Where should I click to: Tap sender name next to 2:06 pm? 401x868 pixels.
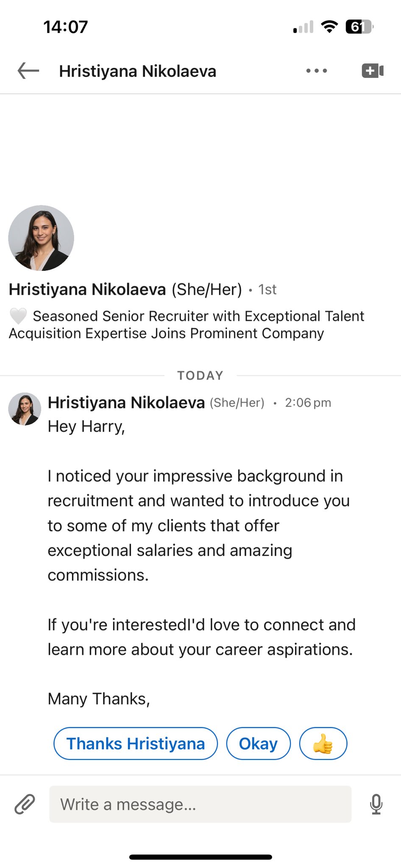click(126, 403)
